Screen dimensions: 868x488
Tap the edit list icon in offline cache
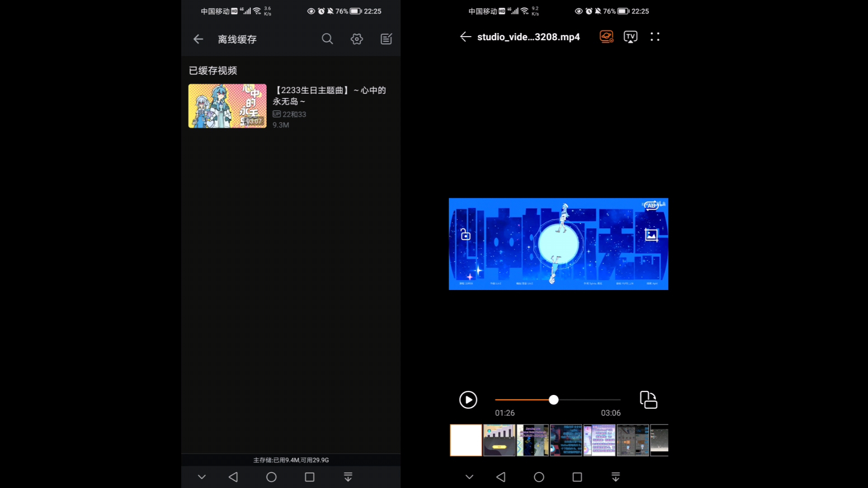click(387, 39)
